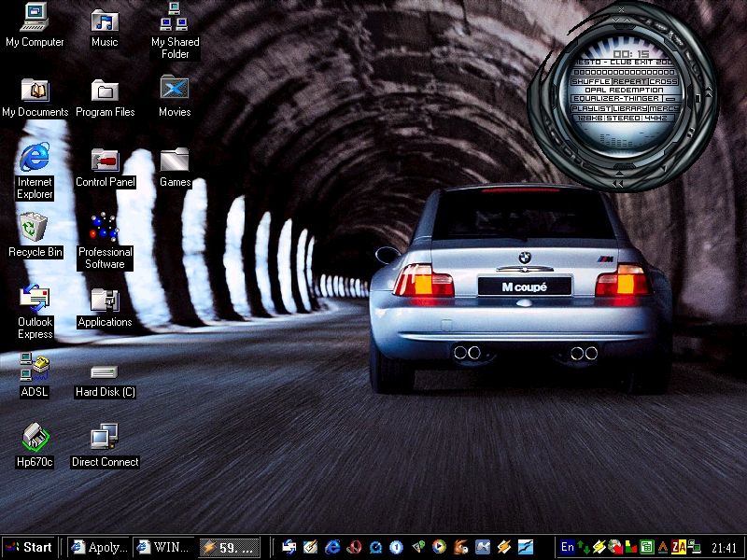Screen dimensions: 747x560
Task: Open the My Computer desktop icon
Action: pyautogui.click(x=35, y=17)
